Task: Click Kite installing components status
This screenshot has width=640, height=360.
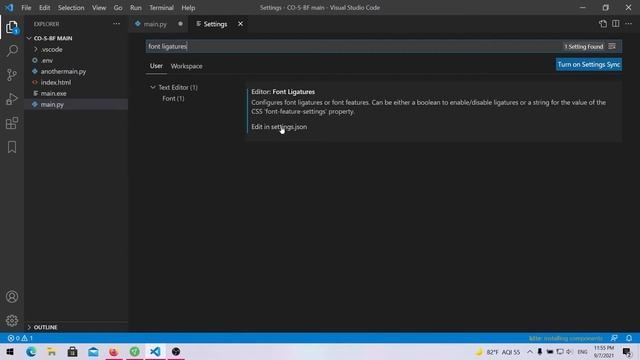Action: 565,338
